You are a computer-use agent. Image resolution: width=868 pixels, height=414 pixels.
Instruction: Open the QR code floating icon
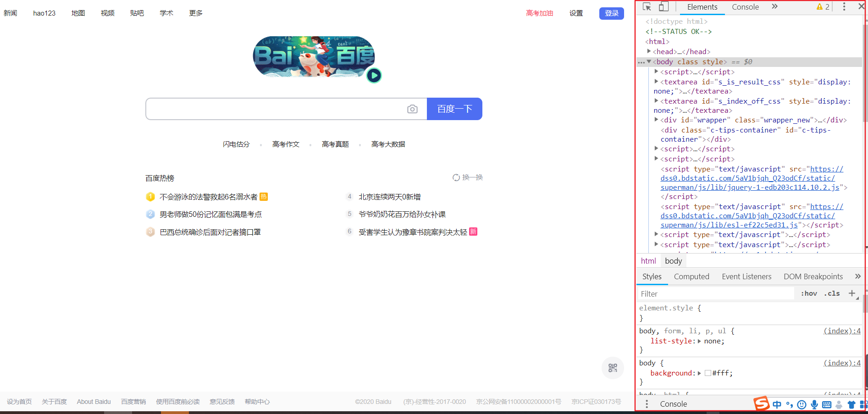tap(613, 368)
